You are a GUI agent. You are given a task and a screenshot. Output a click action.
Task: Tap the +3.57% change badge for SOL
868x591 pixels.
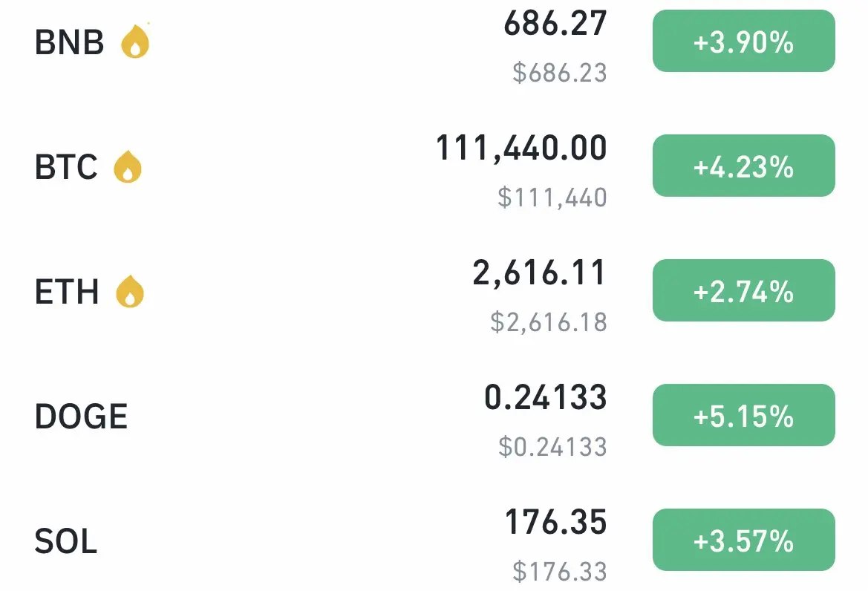743,540
